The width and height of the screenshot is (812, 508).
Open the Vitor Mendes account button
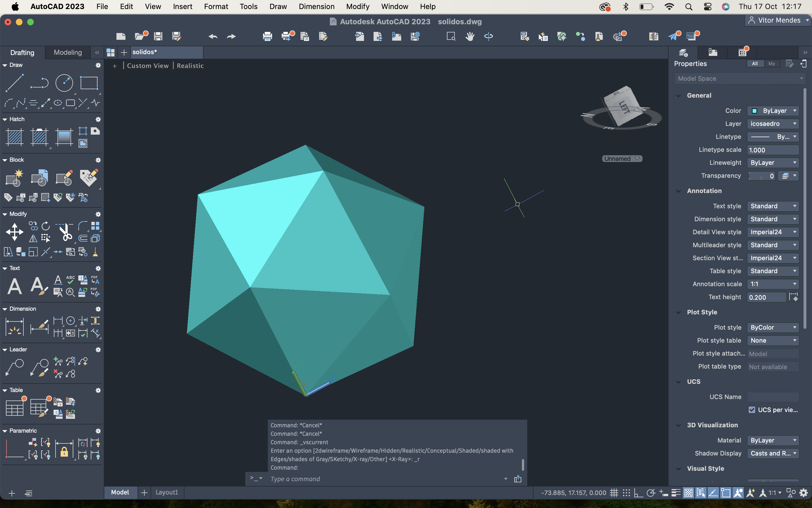click(x=778, y=20)
